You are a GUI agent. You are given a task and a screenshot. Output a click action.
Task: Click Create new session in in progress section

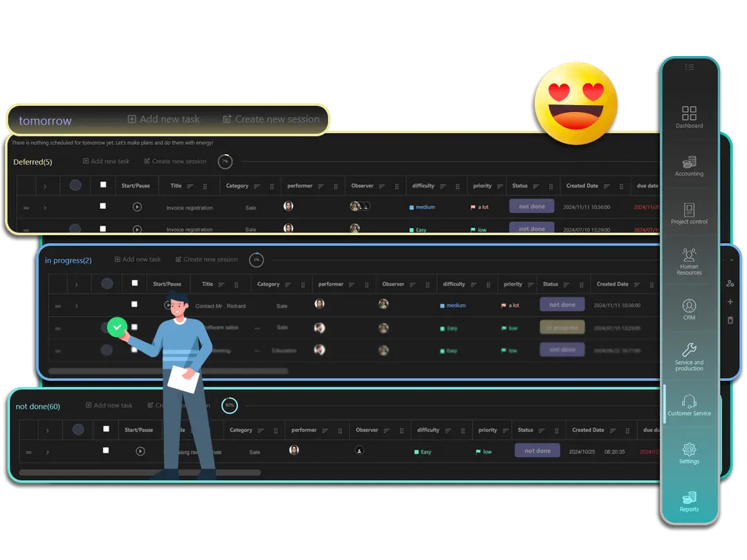pos(206,260)
